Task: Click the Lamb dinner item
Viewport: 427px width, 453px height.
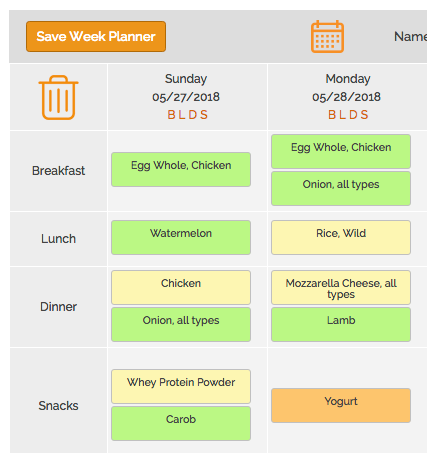Action: click(341, 324)
